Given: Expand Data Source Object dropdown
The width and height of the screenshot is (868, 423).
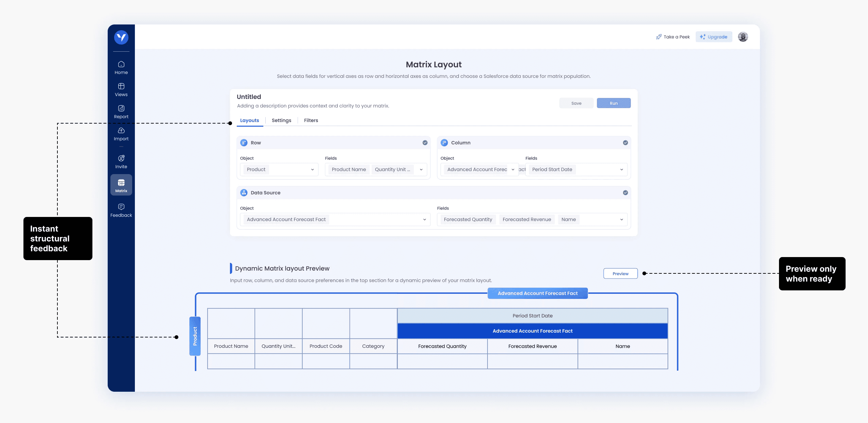Looking at the screenshot, I should tap(424, 220).
